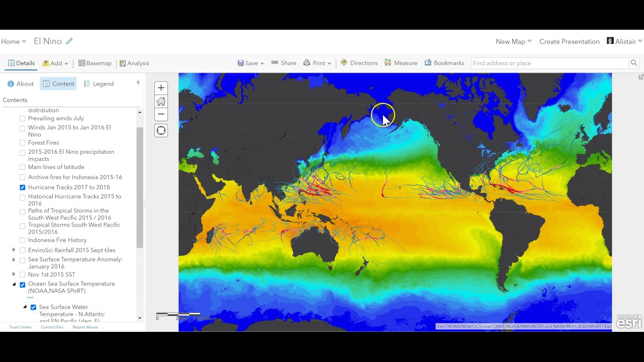Click the zoom in plus button
Viewport: 644px width, 362px height.
161,88
